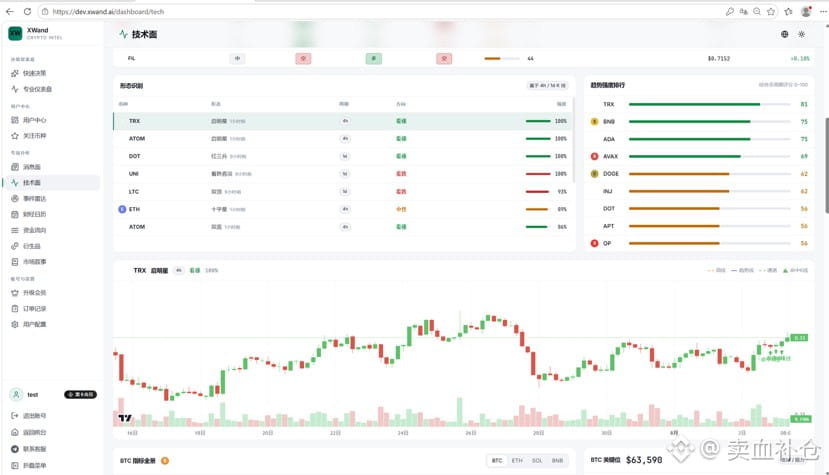Click the 事件雷达 radar icon

coord(15,198)
